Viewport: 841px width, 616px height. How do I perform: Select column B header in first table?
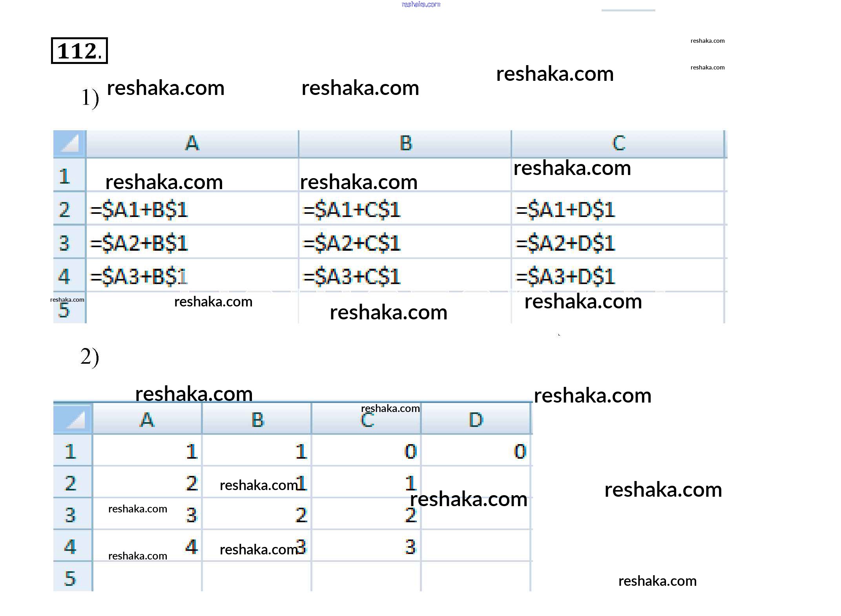click(x=405, y=144)
